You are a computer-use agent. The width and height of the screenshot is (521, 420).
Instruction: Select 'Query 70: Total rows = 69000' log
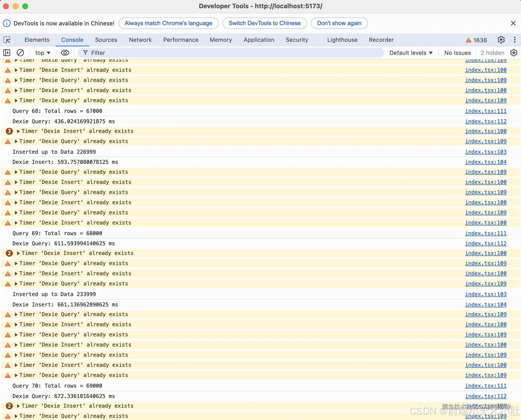click(57, 386)
